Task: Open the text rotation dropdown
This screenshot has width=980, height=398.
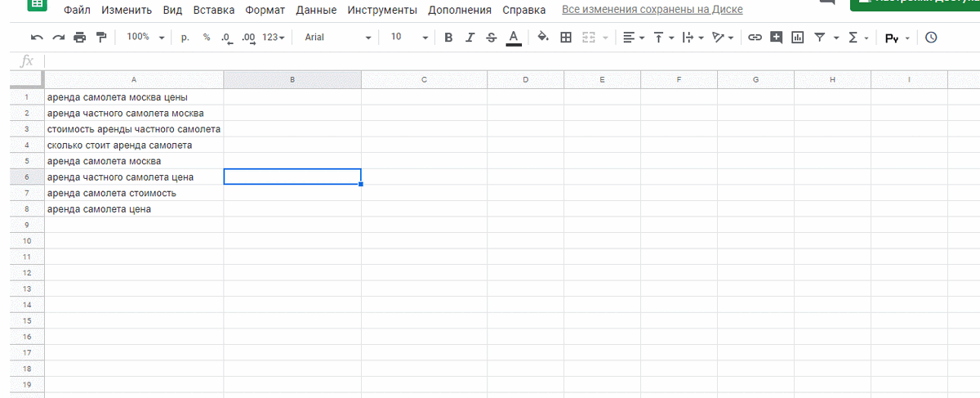Action: (723, 38)
